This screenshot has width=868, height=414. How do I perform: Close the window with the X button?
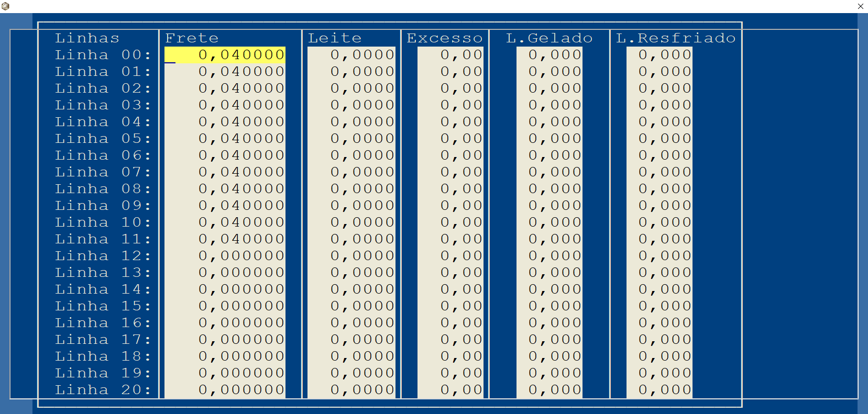(861, 6)
